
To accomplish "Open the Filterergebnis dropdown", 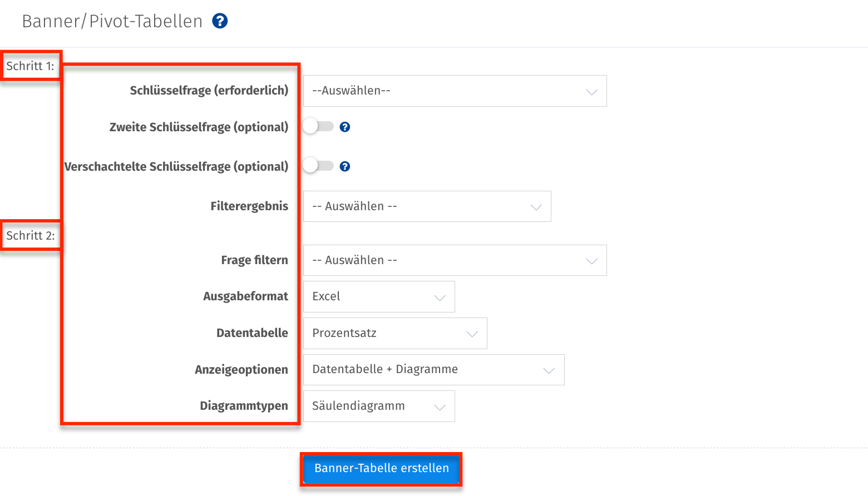I will (427, 206).
